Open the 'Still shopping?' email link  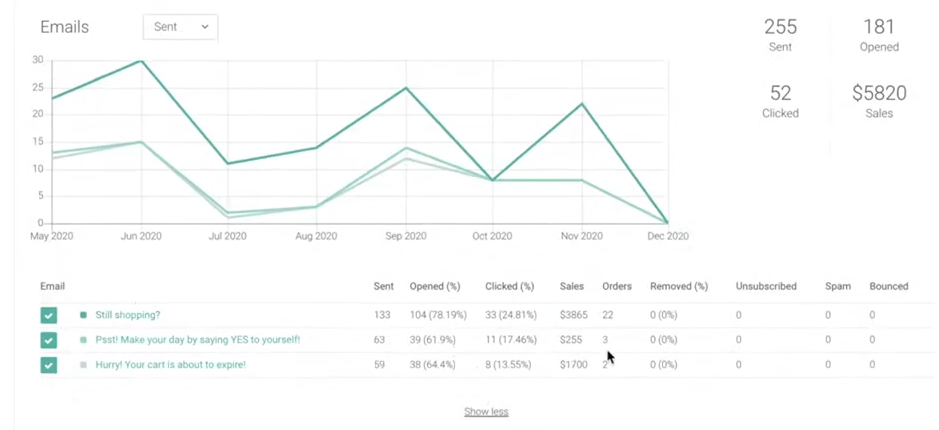point(128,315)
